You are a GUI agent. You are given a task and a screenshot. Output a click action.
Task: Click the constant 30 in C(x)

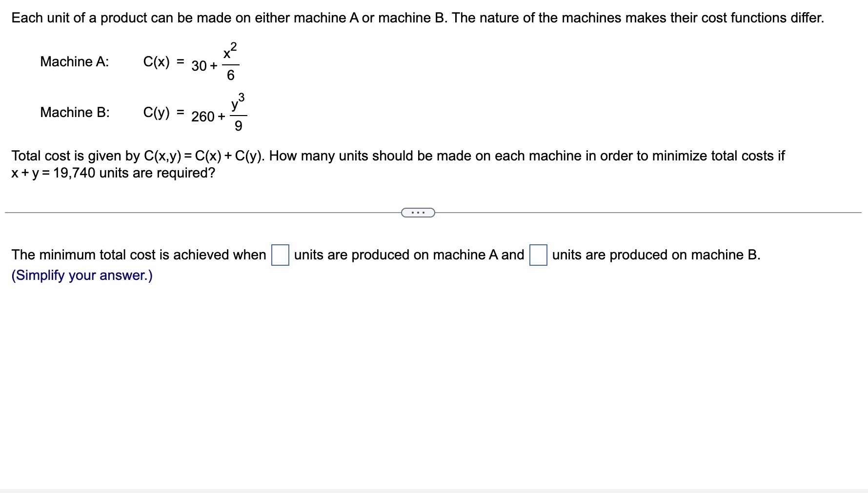coord(200,65)
